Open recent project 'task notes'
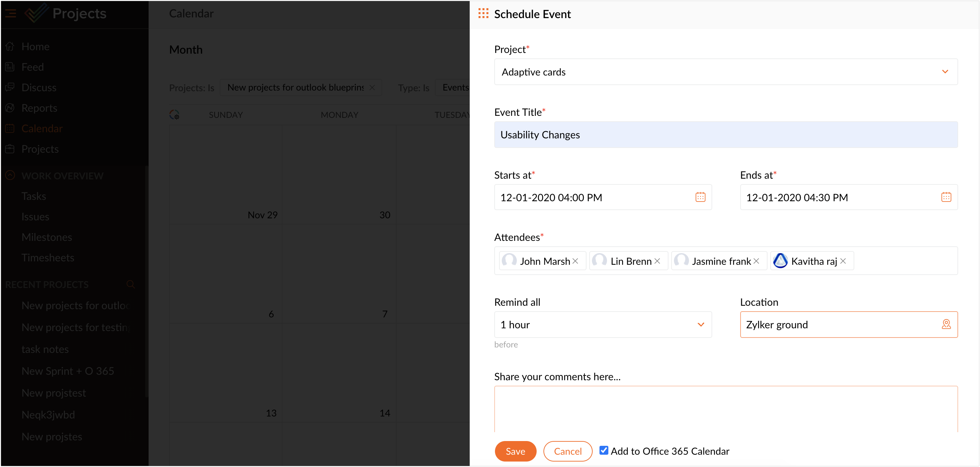 pos(45,349)
